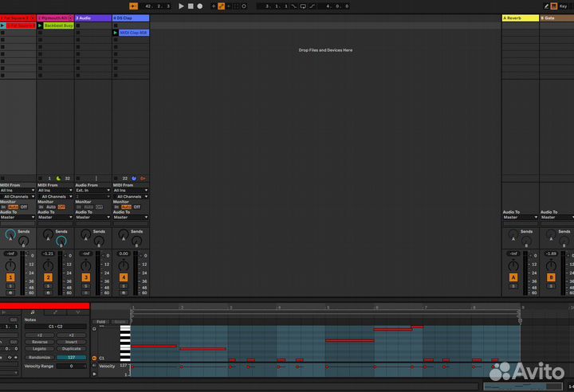The width and height of the screenshot is (574, 392).
Task: Click the Stop button in transport
Action: [191, 6]
